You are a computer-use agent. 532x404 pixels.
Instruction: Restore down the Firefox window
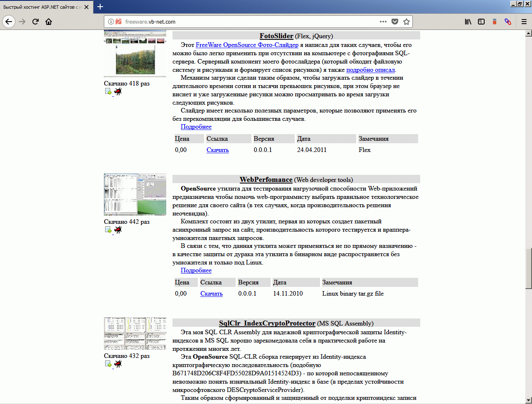tap(520, 4)
